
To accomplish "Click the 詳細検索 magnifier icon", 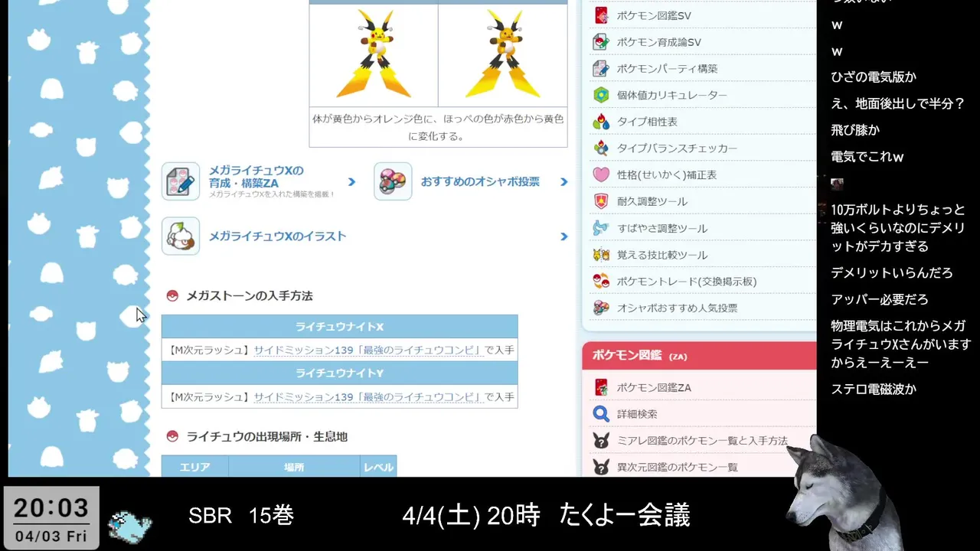I will (601, 414).
